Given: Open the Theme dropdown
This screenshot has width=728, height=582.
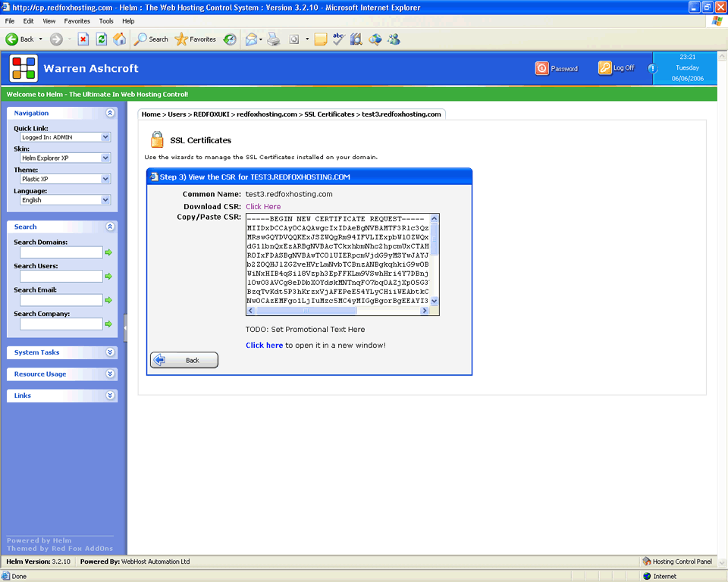Looking at the screenshot, I should click(x=65, y=179).
